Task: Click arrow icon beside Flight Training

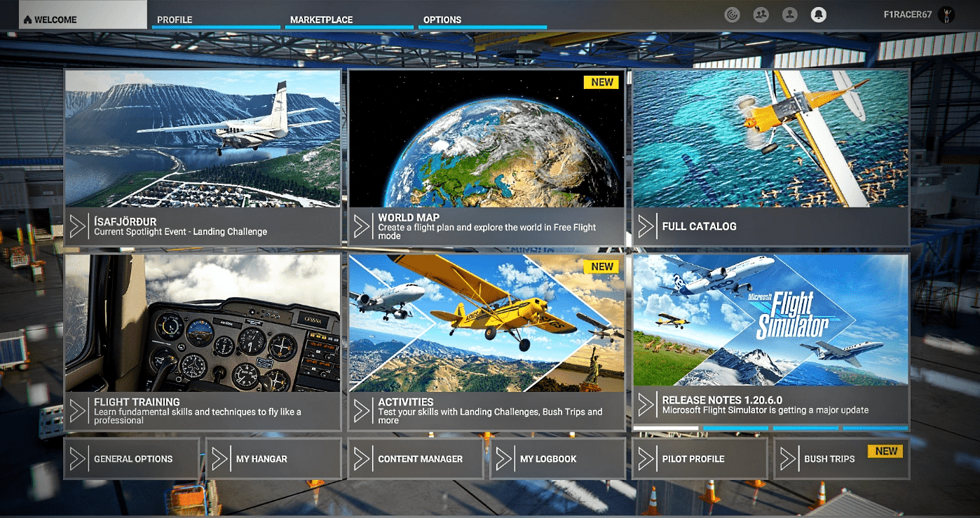Action: click(78, 411)
